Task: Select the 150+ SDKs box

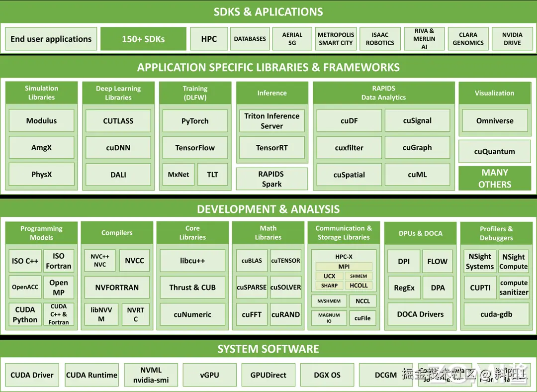Action: (x=143, y=39)
